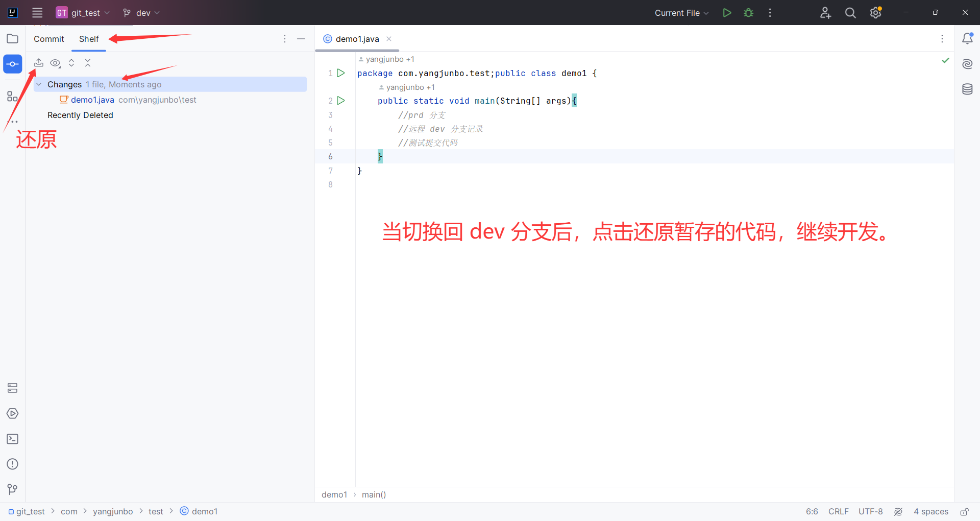The width and height of the screenshot is (980, 521).
Task: Toggle the file write-lock icon in status bar
Action: coord(965,511)
